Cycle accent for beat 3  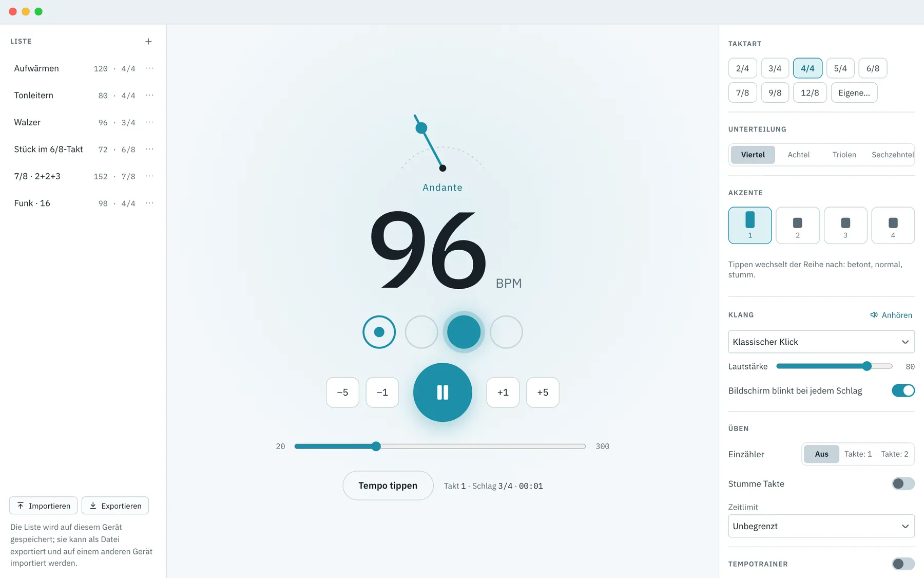845,225
